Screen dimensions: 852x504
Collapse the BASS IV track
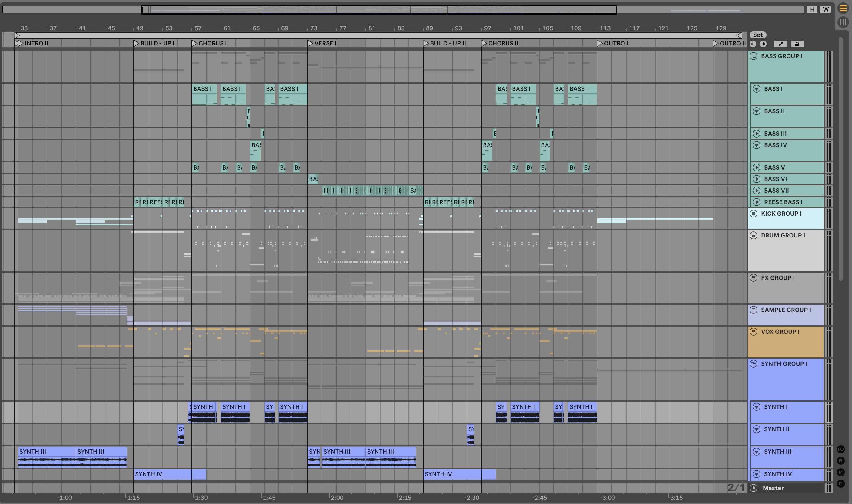757,145
